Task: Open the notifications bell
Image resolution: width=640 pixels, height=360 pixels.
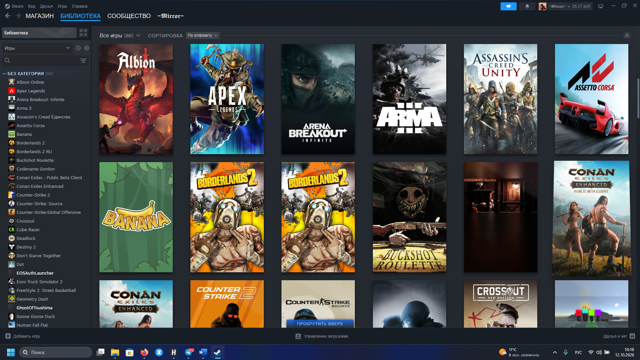Action: [527, 6]
